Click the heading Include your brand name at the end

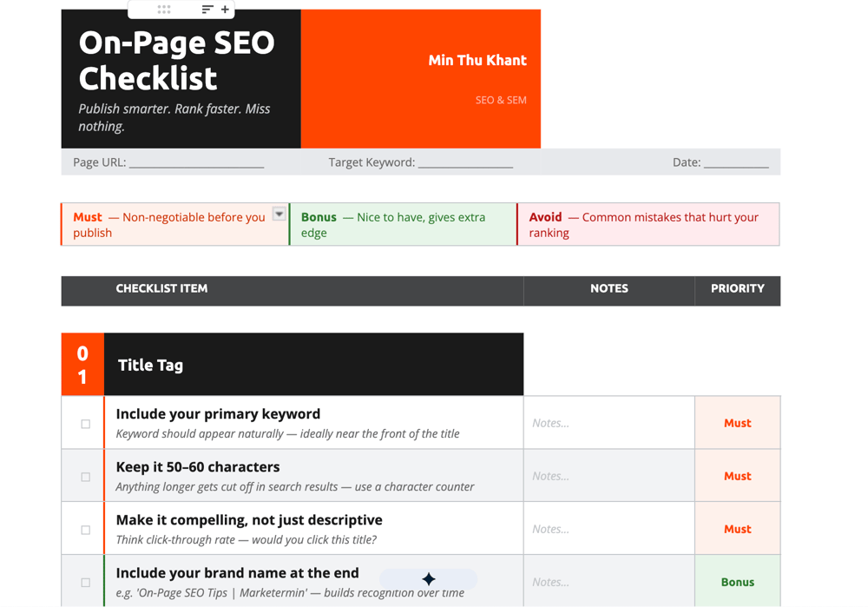[238, 573]
